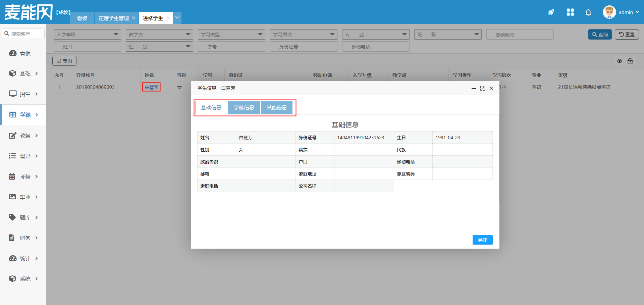644x305 pixels.
Task: Click 关闭 button in dialog
Action: [482, 240]
